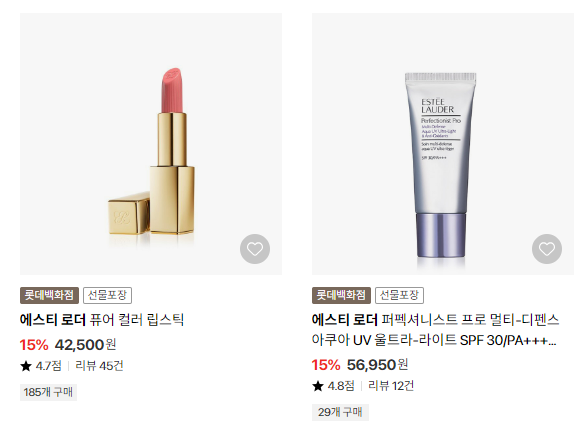Open 에스티 로더 퓨어 컬러 립스틱 title

(x=102, y=320)
